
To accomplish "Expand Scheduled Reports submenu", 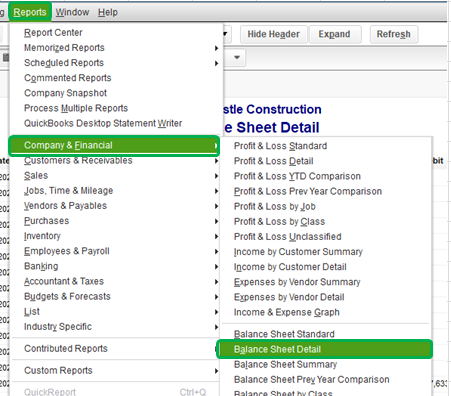I will click(x=116, y=63).
